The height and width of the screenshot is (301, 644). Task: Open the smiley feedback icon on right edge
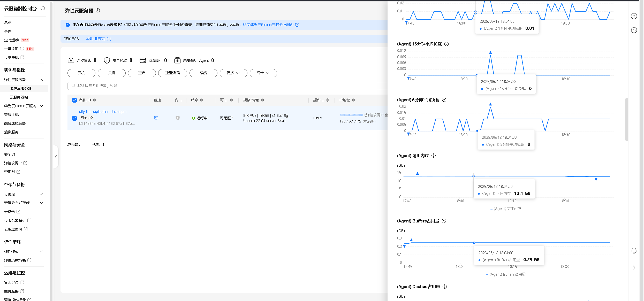634,30
